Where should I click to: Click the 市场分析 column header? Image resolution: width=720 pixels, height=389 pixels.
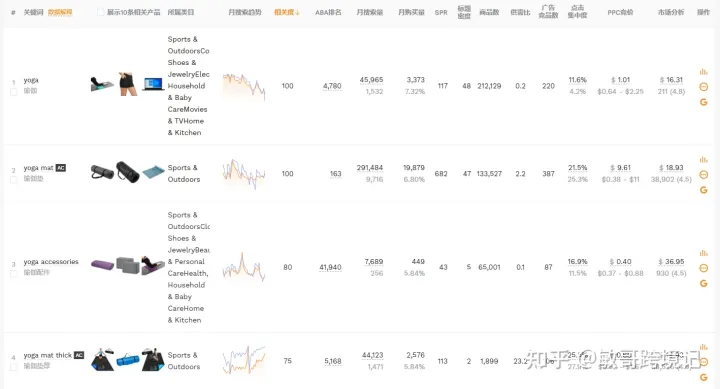pyautogui.click(x=671, y=12)
